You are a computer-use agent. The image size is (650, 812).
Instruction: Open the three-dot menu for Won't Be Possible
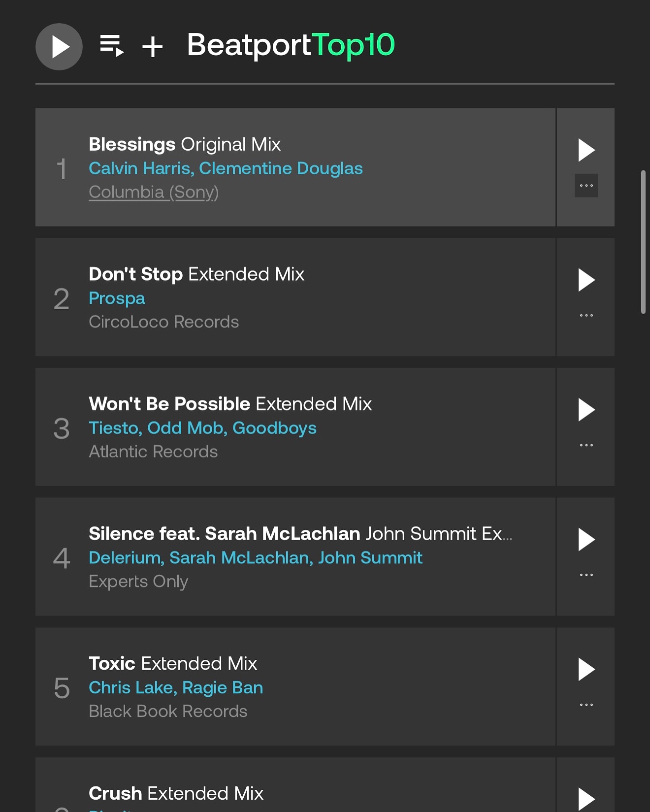pos(586,445)
